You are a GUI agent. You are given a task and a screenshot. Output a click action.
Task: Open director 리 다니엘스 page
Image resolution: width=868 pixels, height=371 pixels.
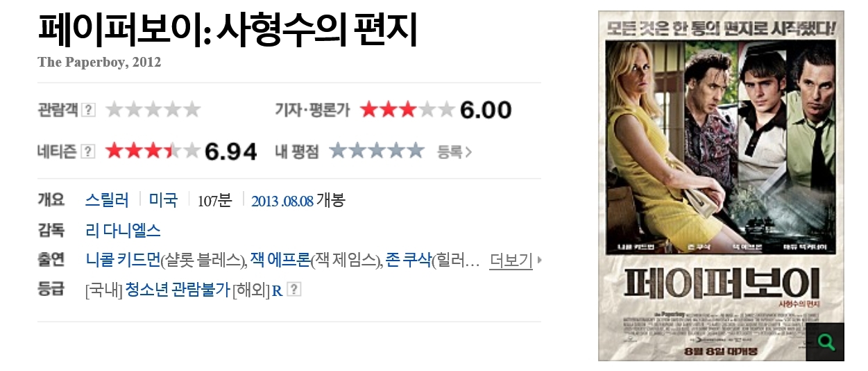[123, 230]
